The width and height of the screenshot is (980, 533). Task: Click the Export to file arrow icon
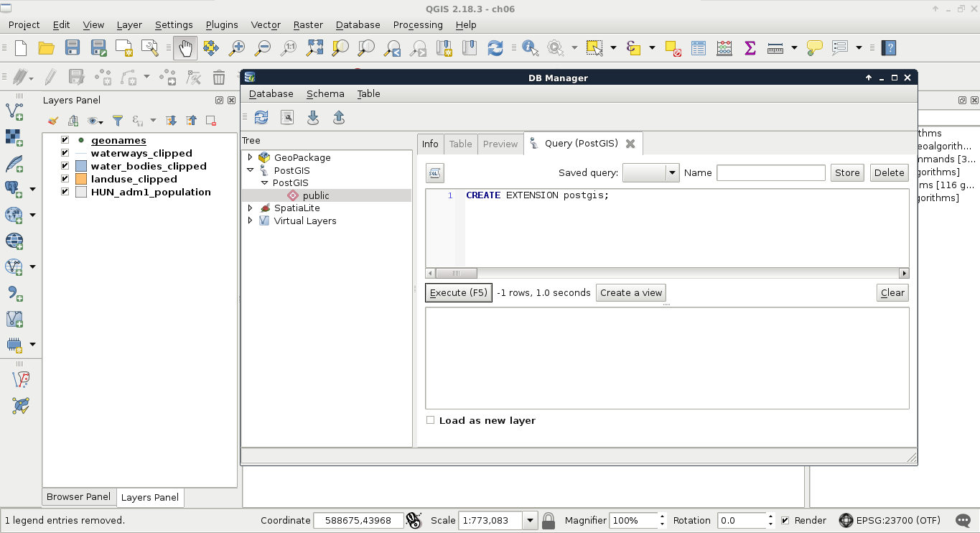[x=339, y=118]
